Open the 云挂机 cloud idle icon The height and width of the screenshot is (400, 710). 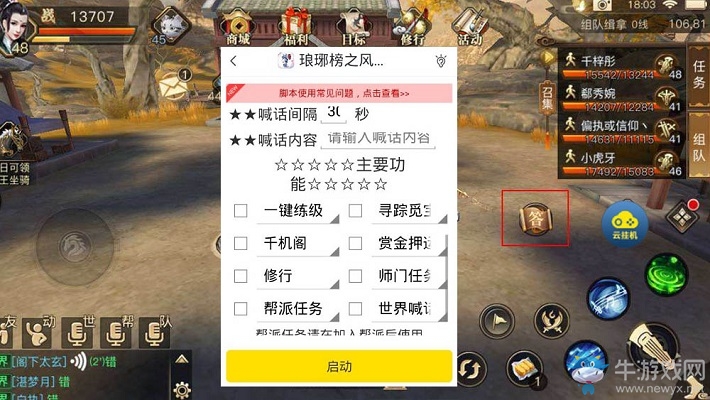click(625, 224)
